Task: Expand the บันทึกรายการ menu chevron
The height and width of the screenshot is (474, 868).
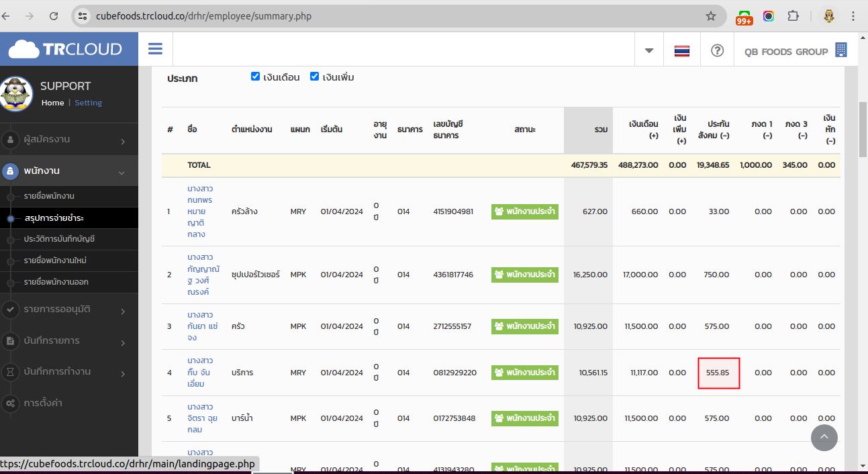Action: tap(123, 343)
